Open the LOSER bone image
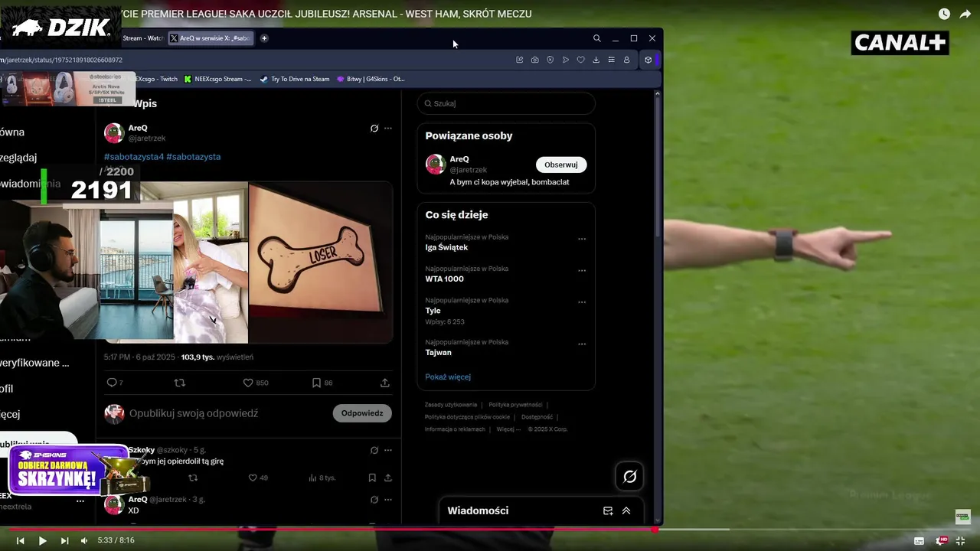 tap(321, 262)
